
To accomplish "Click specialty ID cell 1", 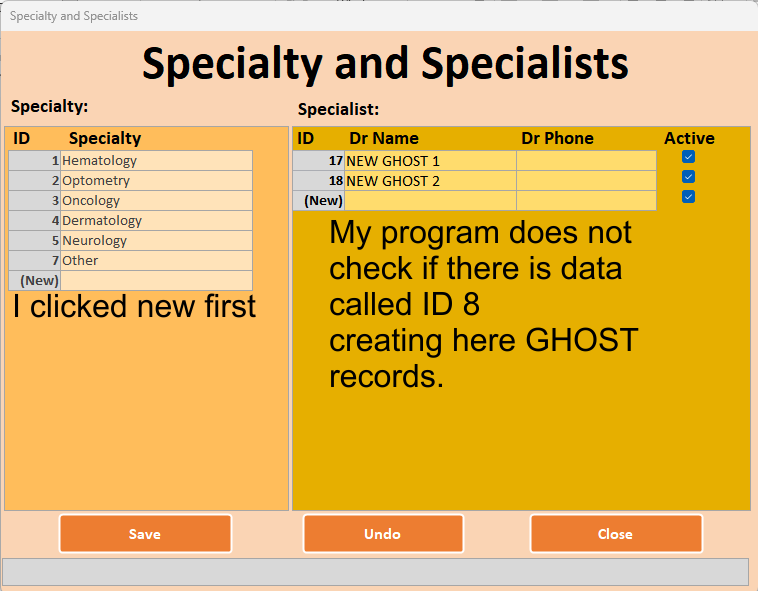I will (34, 160).
